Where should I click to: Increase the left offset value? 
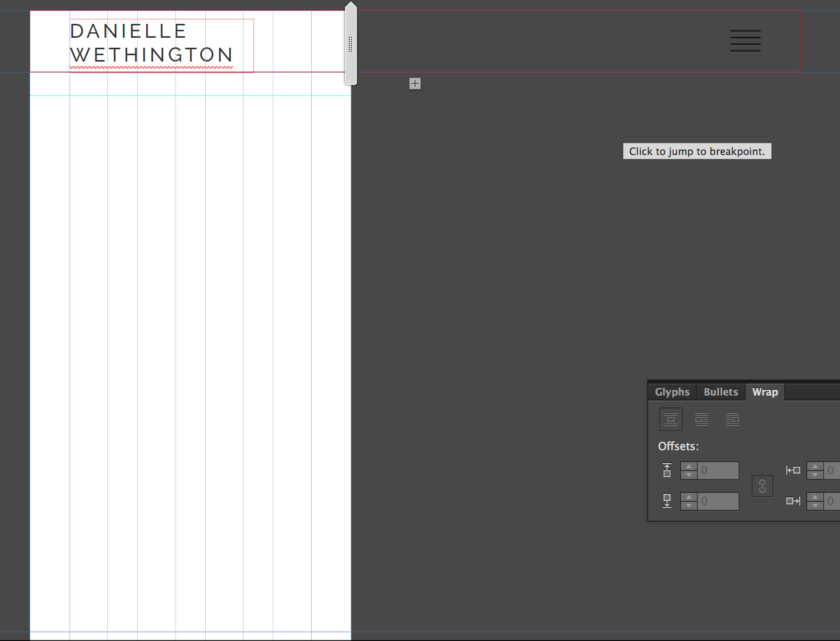[815, 467]
